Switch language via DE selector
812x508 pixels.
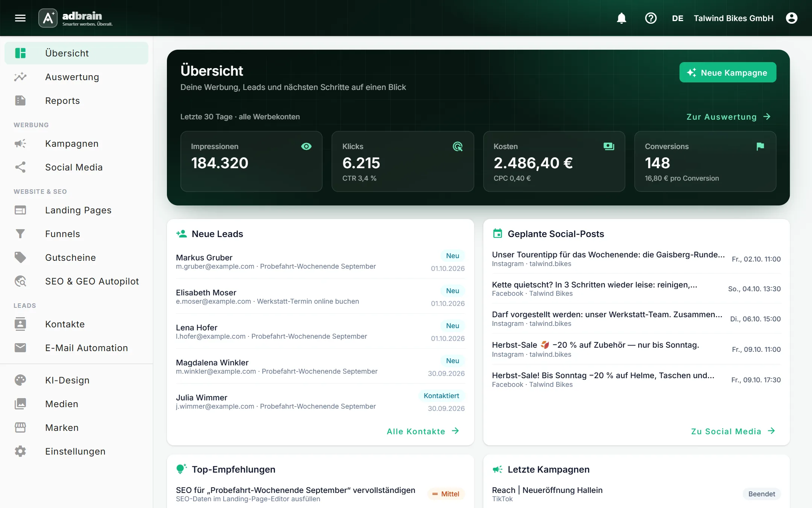point(677,18)
